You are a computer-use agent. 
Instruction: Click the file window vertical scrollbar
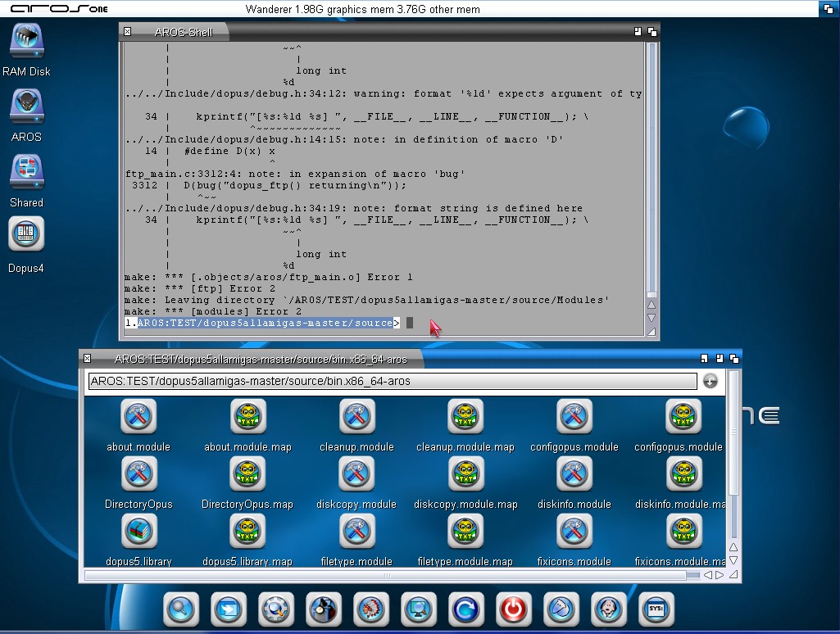(x=733, y=434)
